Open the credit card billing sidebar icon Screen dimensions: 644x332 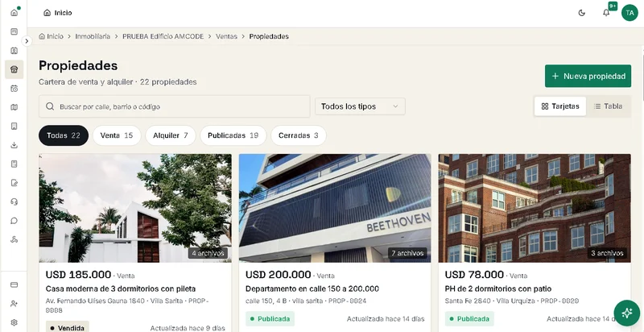[14, 284]
